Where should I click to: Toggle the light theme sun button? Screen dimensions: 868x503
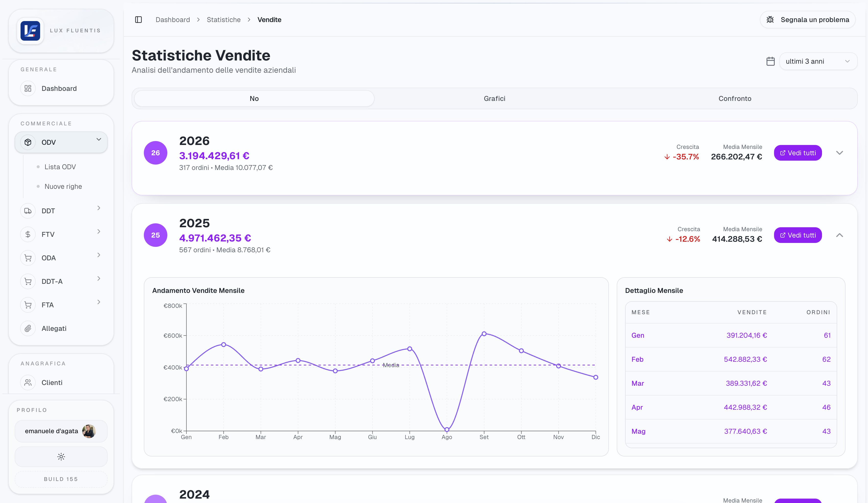(61, 457)
